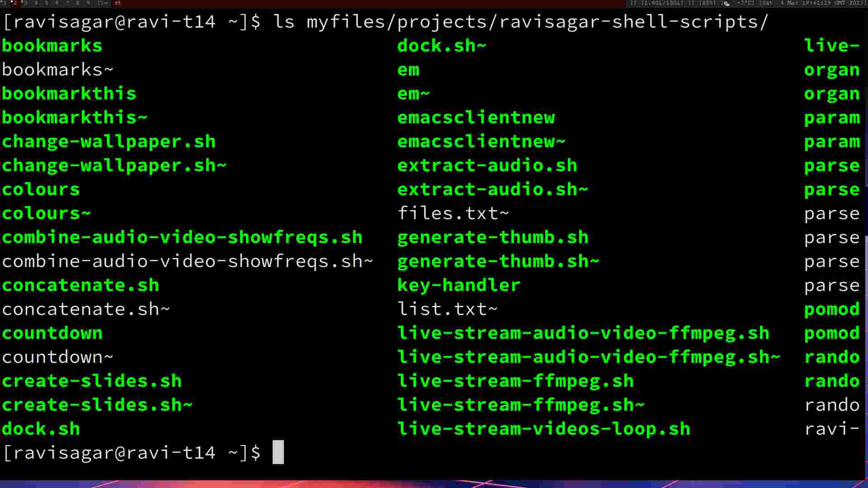This screenshot has width=868, height=488.
Task: Select the countdown script entry
Action: (52, 333)
